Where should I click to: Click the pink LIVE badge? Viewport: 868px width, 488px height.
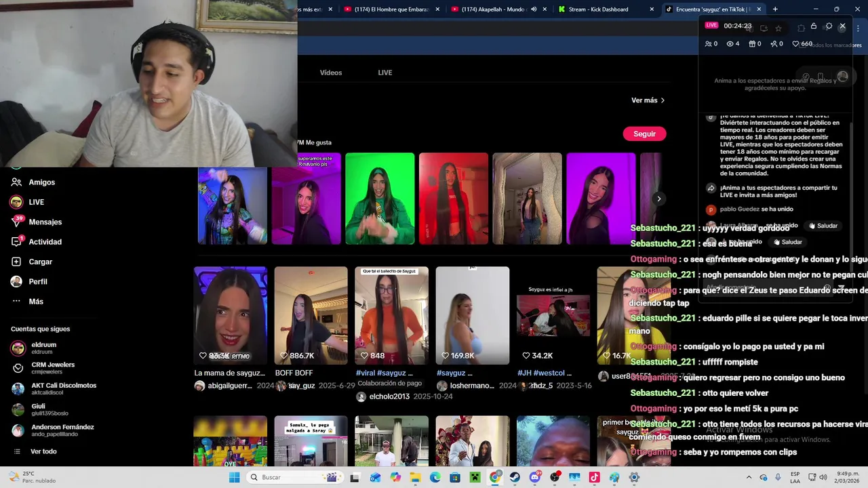click(711, 25)
